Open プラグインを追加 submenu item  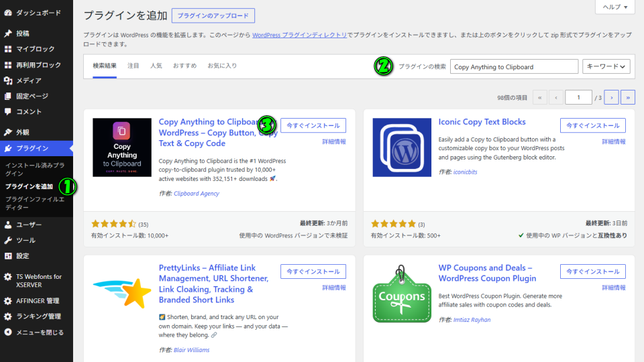(29, 186)
